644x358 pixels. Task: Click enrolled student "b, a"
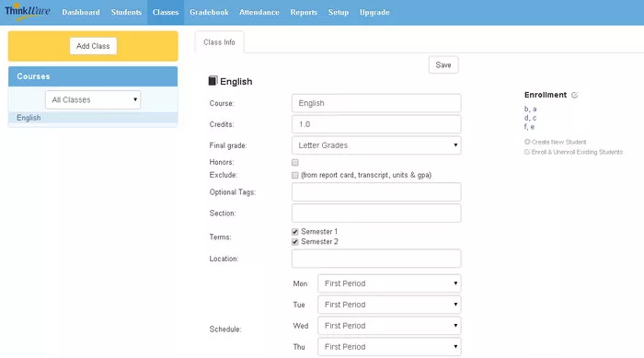click(x=530, y=109)
